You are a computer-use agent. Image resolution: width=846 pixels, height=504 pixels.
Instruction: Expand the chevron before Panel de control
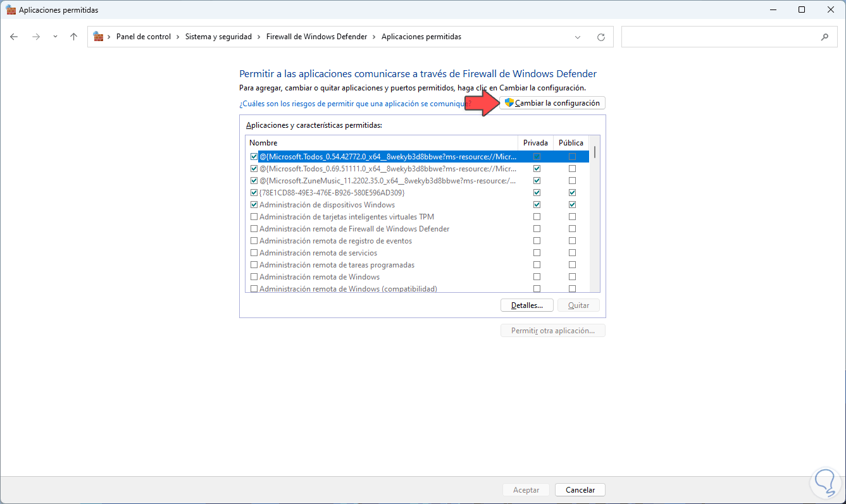click(110, 37)
